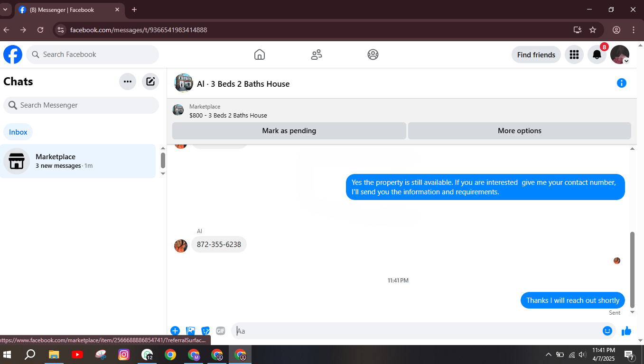The image size is (644, 364).
Task: Click the conversation scrollbar up arrow
Action: 632,149
